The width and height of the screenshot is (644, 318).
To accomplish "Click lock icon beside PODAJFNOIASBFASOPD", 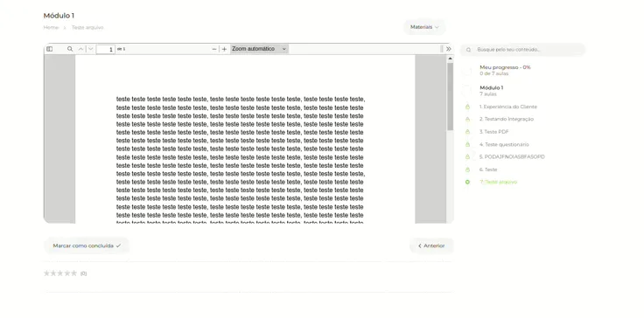I will [x=467, y=156].
